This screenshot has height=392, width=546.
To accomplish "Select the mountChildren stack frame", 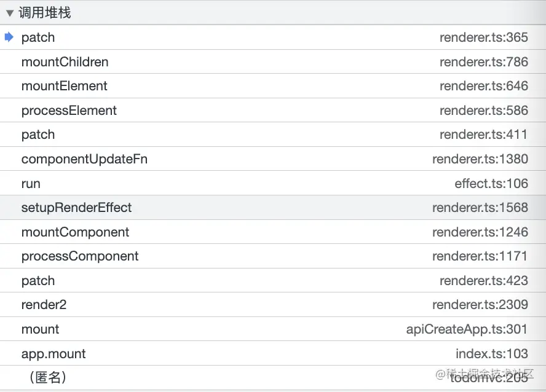I will point(65,62).
